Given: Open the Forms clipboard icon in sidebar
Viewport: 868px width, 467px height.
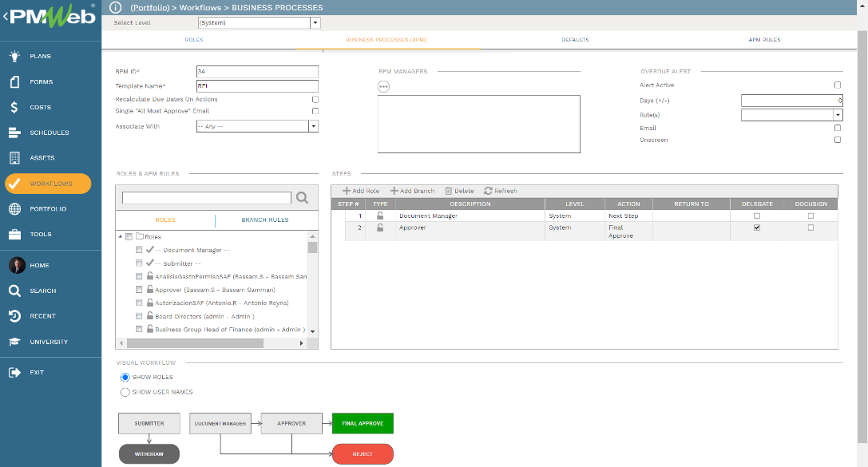Looking at the screenshot, I should [15, 81].
